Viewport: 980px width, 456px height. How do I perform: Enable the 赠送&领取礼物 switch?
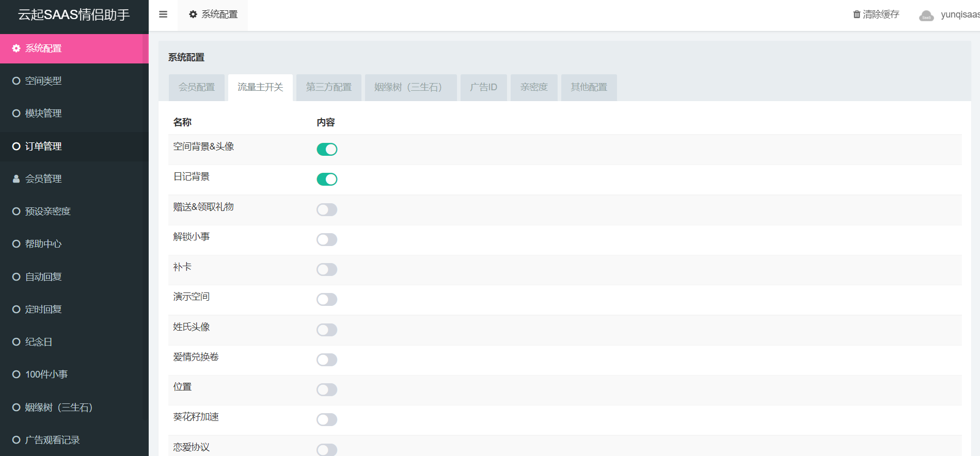(327, 209)
